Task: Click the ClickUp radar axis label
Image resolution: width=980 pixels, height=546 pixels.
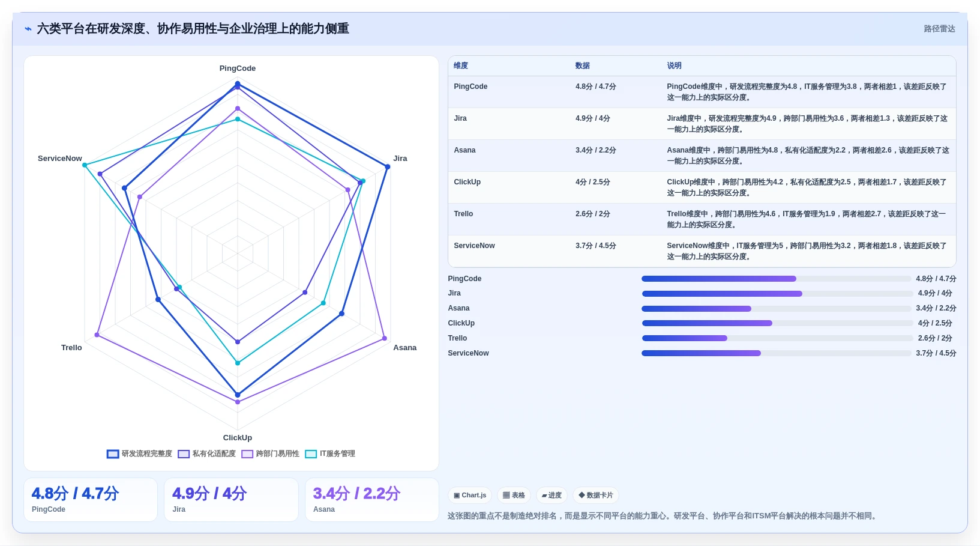Action: 238,438
